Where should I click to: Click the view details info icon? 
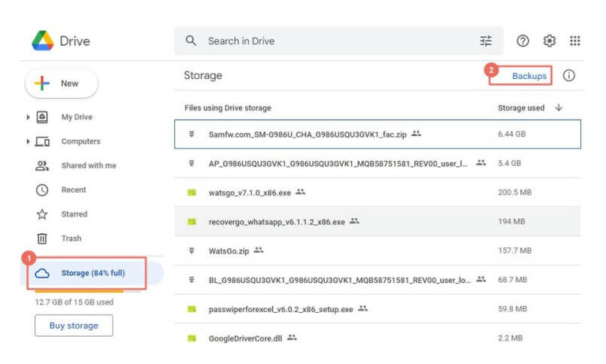[568, 75]
